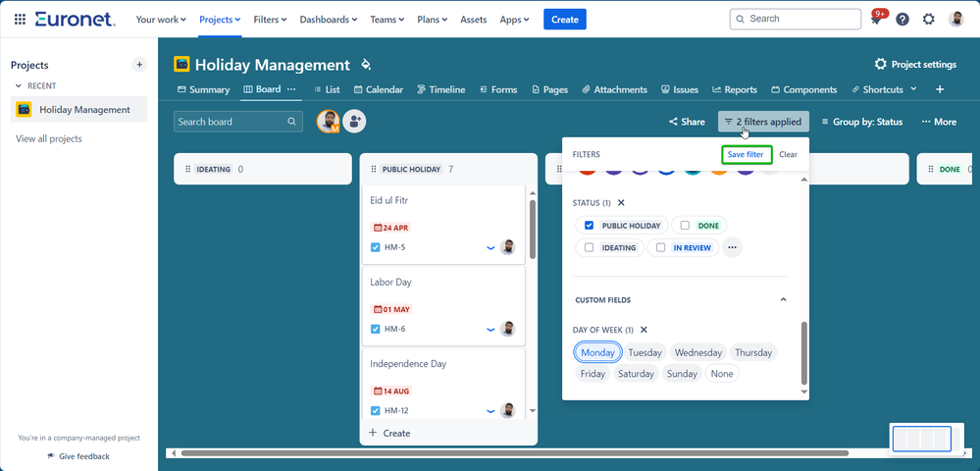Click the background color icon beside title
This screenshot has width=980, height=471.
[366, 65]
